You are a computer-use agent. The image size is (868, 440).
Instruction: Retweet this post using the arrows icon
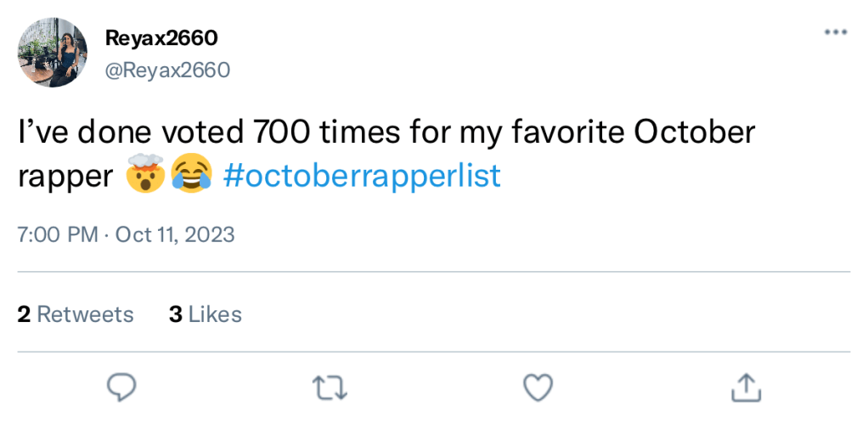(x=330, y=387)
